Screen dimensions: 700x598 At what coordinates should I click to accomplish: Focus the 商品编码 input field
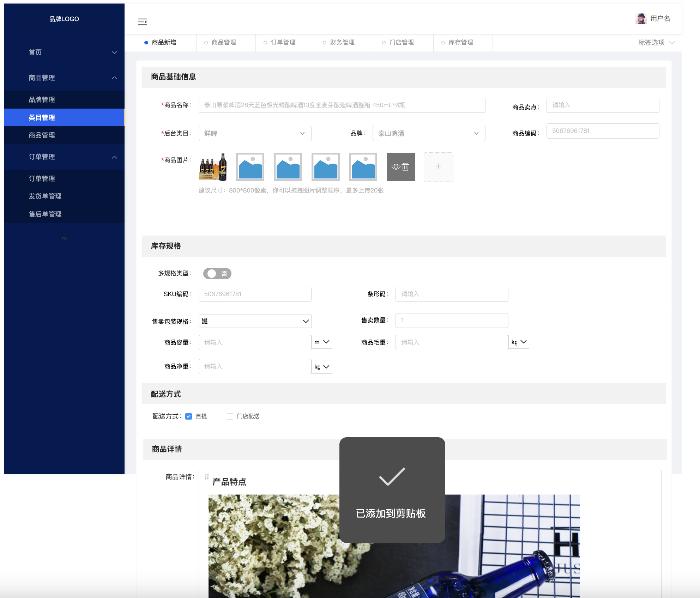click(603, 131)
